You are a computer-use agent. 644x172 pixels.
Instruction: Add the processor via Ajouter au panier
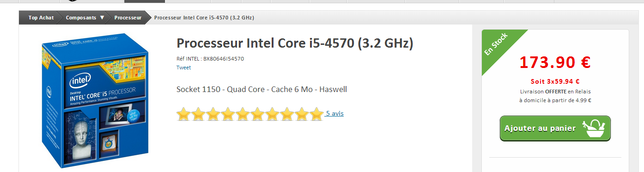pos(555,129)
